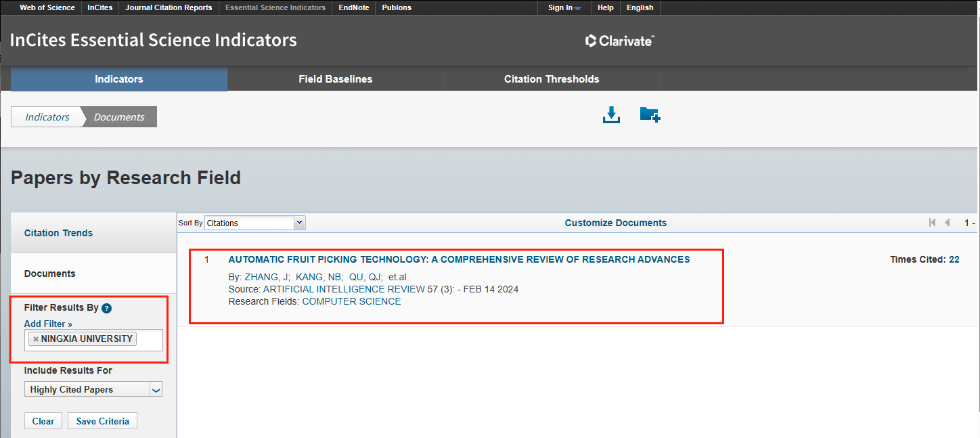Click the save to folder icon
The width and height of the screenshot is (980, 438).
(650, 115)
